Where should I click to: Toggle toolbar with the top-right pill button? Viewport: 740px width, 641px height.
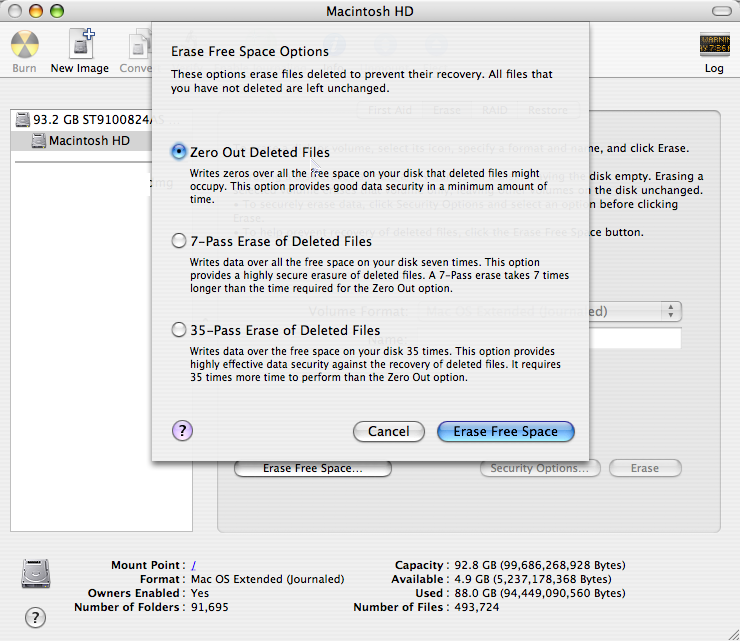tap(722, 11)
